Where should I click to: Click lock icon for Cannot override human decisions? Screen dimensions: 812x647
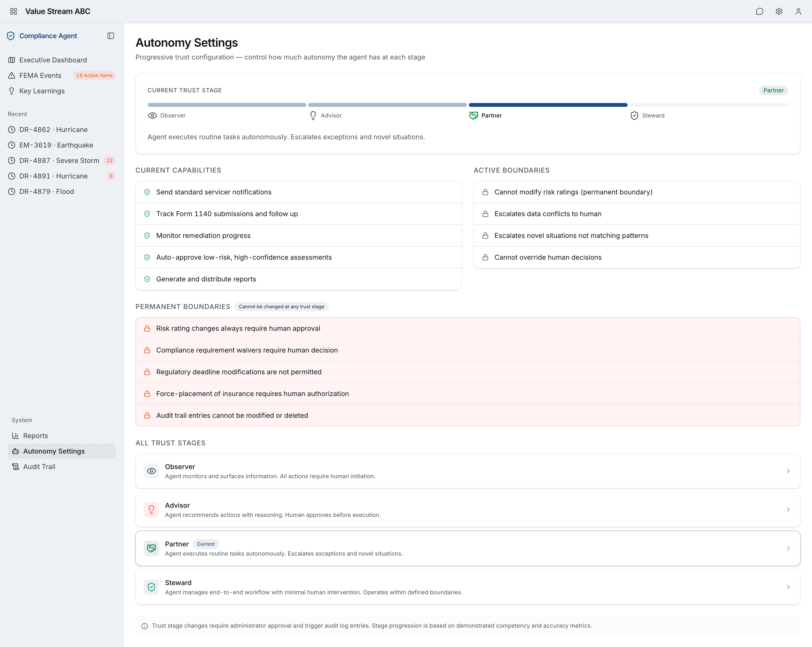tap(485, 257)
